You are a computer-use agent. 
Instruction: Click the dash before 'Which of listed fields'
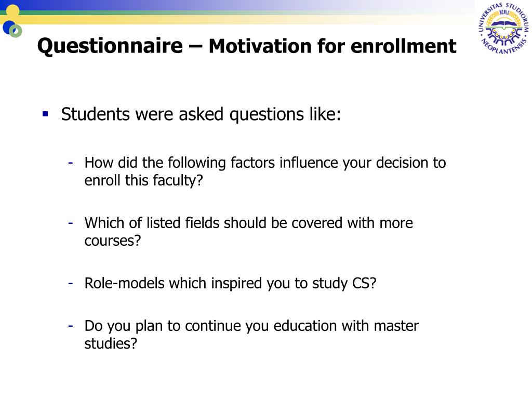tap(71, 223)
